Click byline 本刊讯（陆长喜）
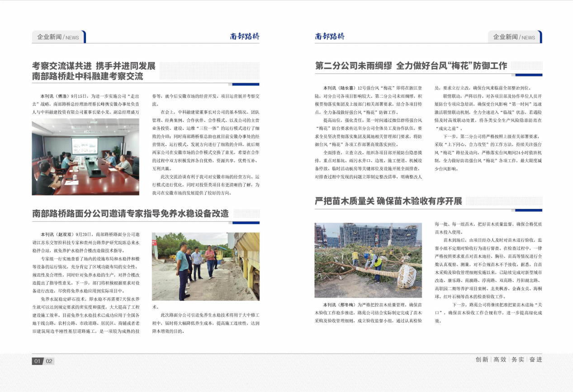This screenshot has width=573, height=392. (340, 88)
